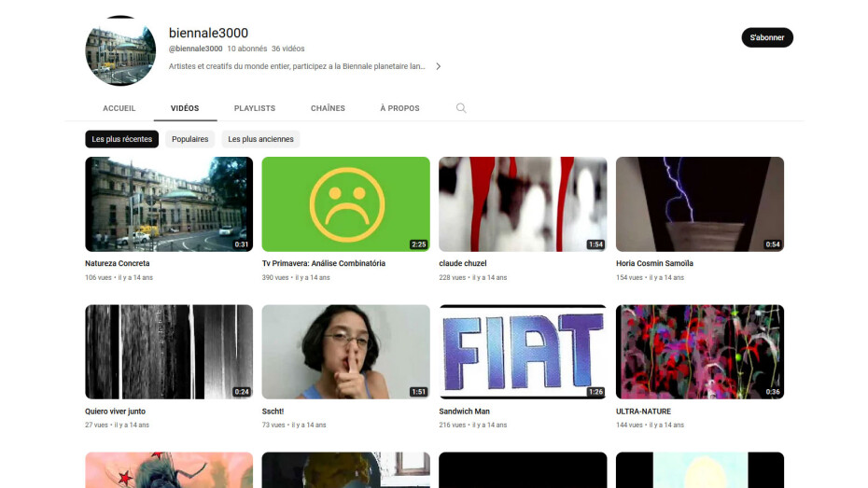Screen dimensions: 868x488
Task: Click the Sandwich Man video title
Action: tap(465, 411)
